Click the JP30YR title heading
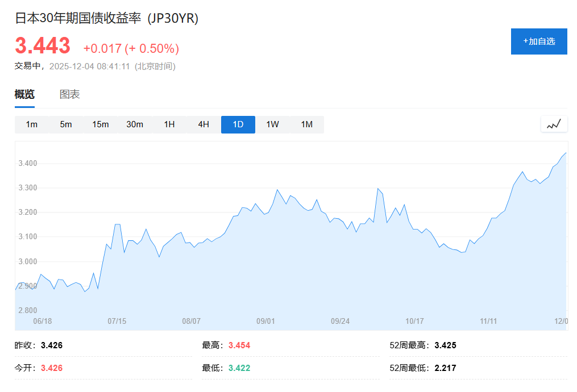 point(106,19)
